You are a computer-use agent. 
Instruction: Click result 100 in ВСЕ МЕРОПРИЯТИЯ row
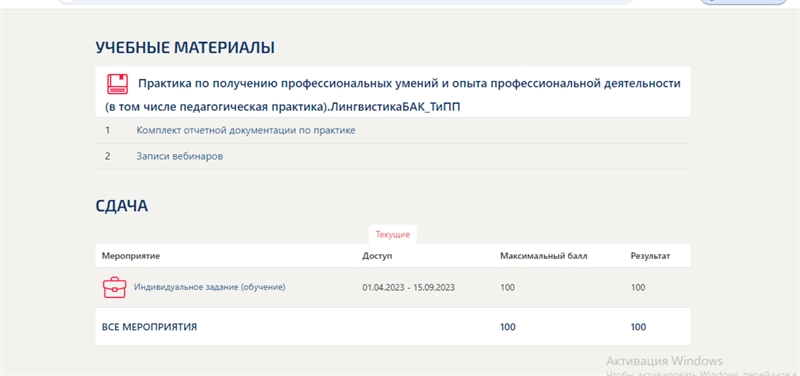pyautogui.click(x=638, y=327)
